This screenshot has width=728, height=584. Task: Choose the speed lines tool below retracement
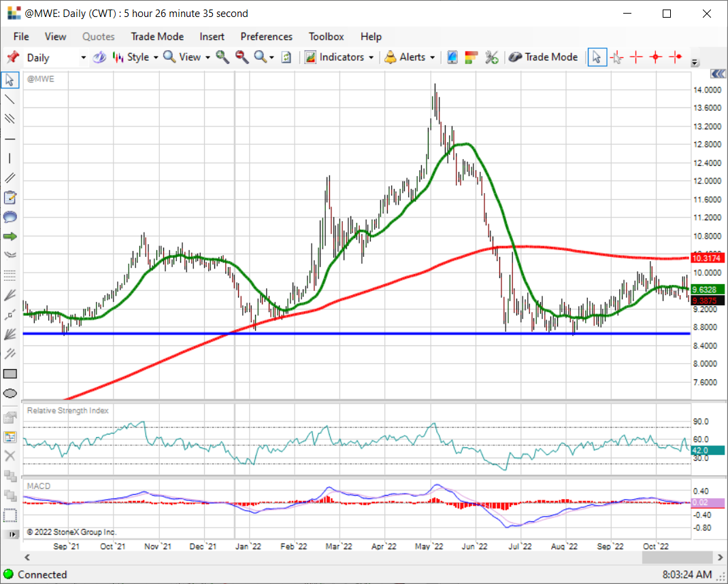coord(10,295)
